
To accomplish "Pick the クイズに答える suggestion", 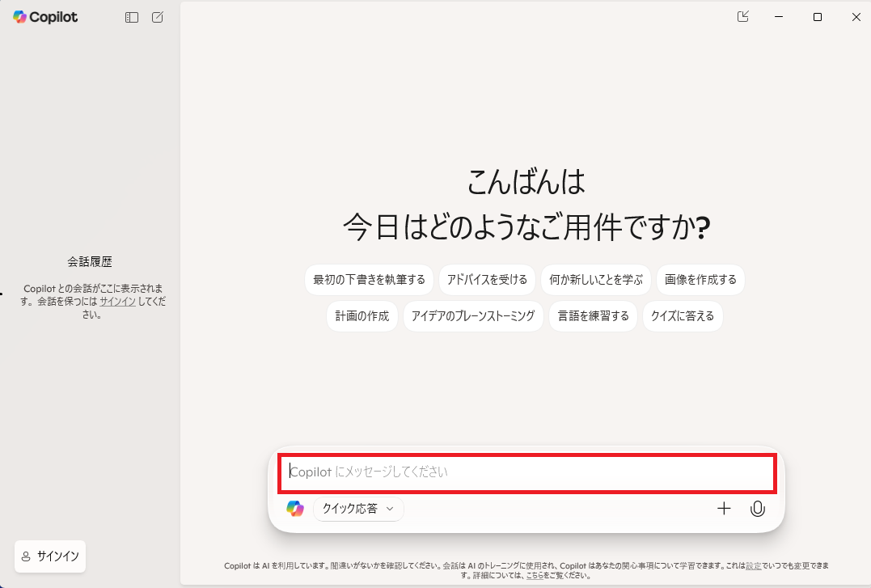I will click(x=683, y=316).
